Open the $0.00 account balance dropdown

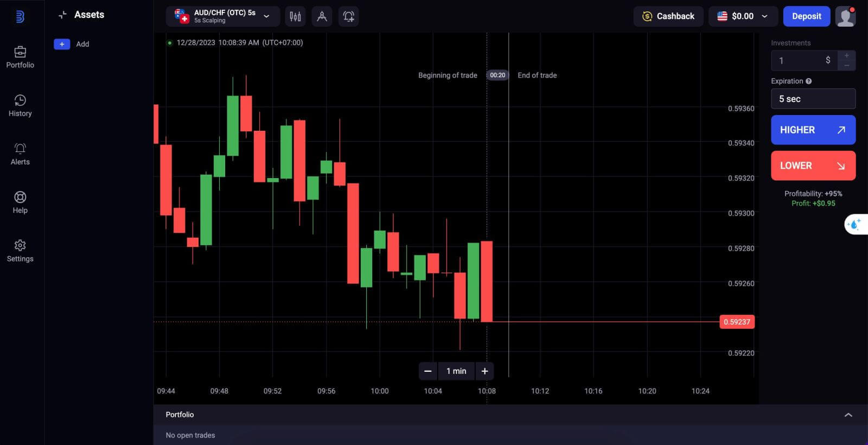(743, 16)
